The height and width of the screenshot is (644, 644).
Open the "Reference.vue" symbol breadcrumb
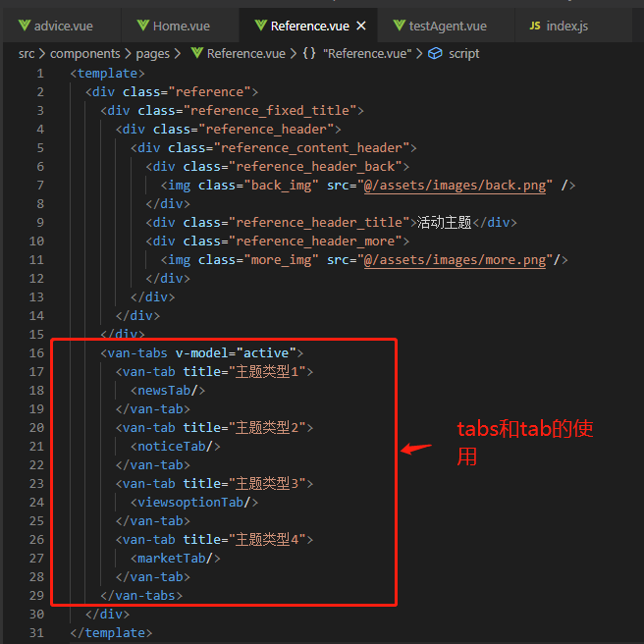pos(367,53)
